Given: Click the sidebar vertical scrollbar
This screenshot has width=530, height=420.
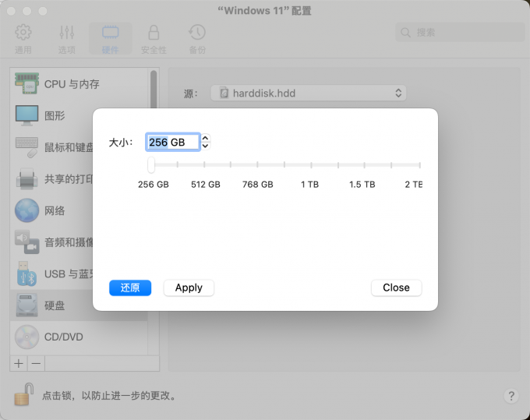Looking at the screenshot, I should (x=154, y=91).
